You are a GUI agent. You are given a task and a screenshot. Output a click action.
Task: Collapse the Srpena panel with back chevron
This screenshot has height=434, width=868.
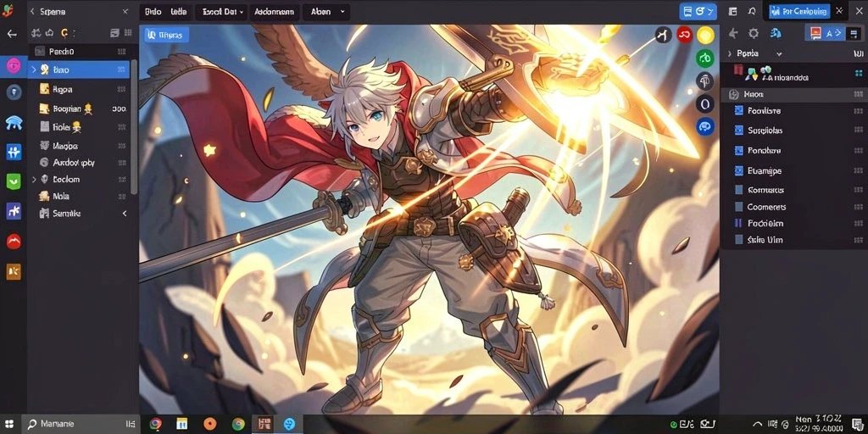[32, 11]
